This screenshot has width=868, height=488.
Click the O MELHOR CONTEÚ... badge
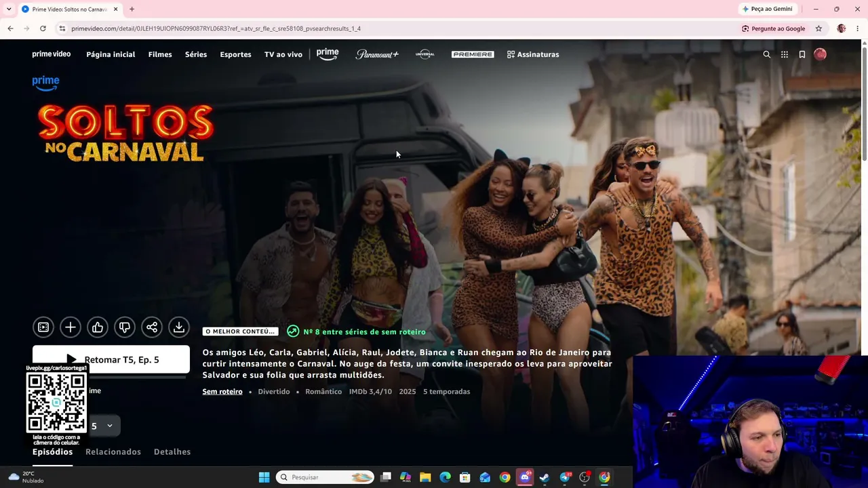click(x=240, y=331)
